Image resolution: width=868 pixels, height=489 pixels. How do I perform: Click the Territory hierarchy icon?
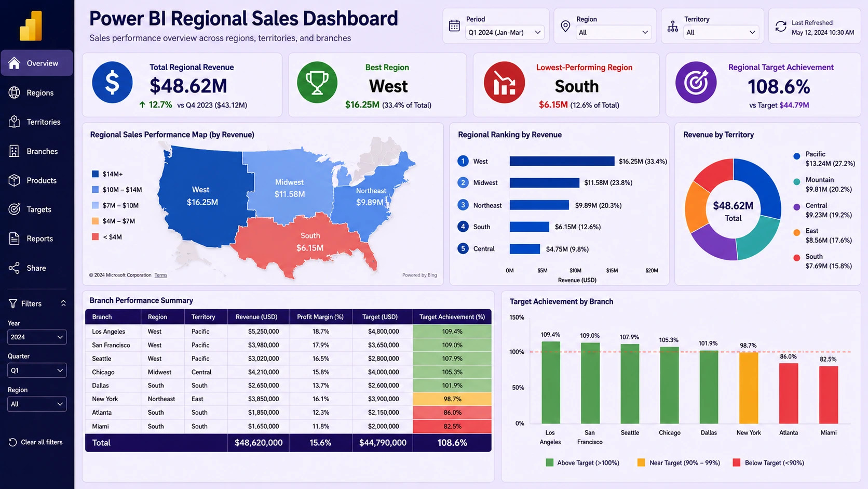(673, 26)
